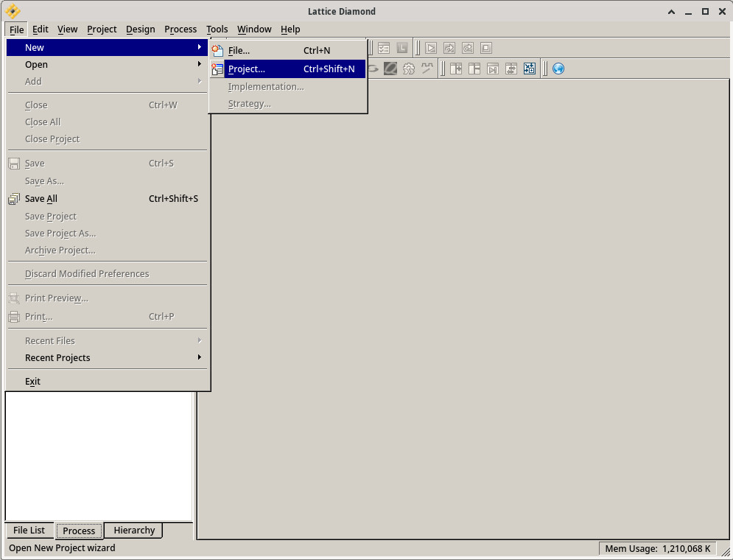Open the Design menu
This screenshot has width=733, height=560.
point(140,29)
